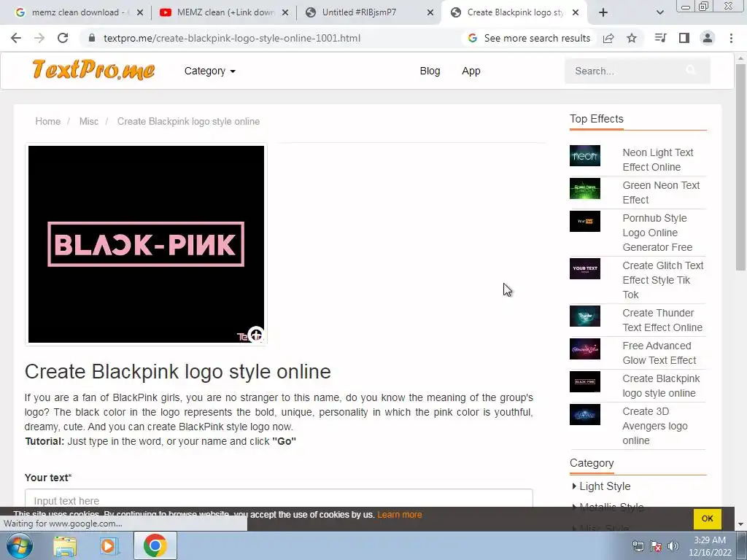Click the address bar URL

point(231,38)
